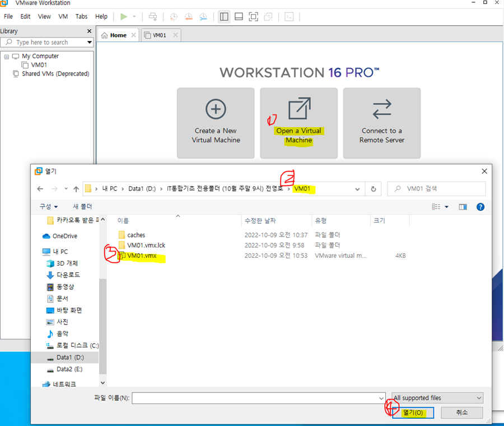Click the 취소 cancel button
Screen dimensions: 504x426
pos(462,413)
